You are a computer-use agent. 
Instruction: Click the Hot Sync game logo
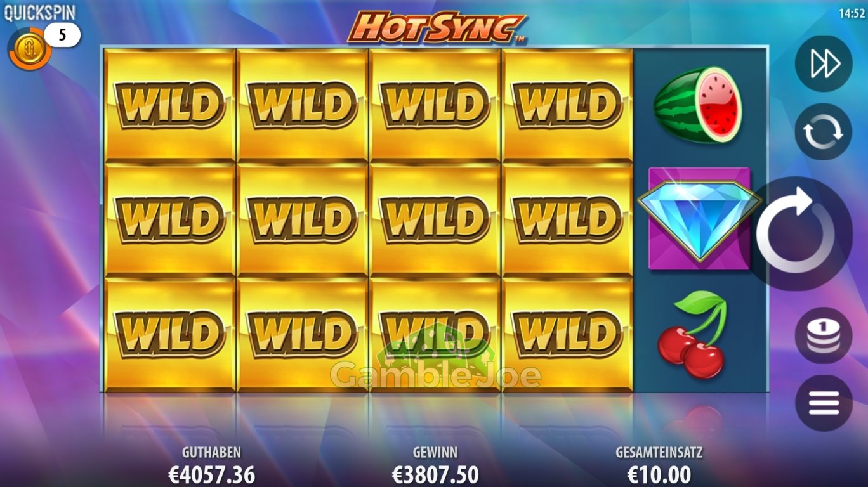(x=437, y=27)
